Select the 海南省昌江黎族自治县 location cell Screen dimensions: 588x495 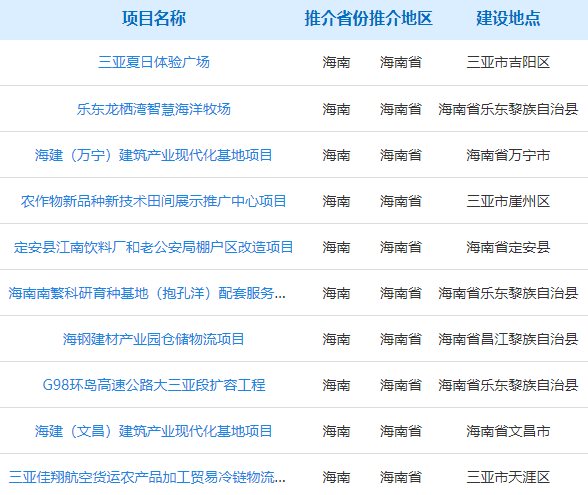pyautogui.click(x=508, y=339)
